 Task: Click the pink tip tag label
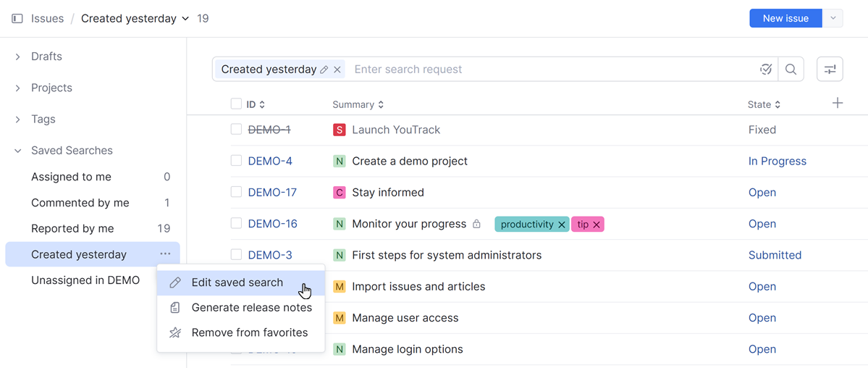pos(583,225)
